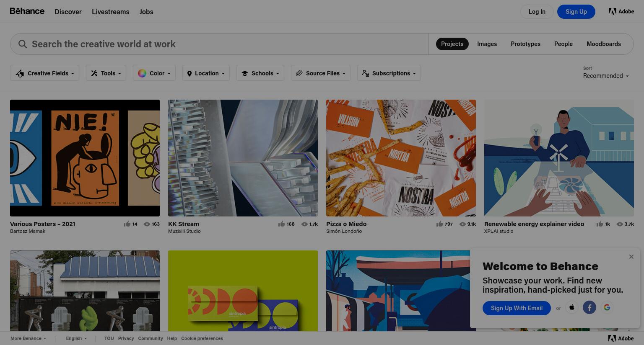Viewport: 644px width, 345px height.
Task: Click the Schools graduation cap icon
Action: click(245, 73)
